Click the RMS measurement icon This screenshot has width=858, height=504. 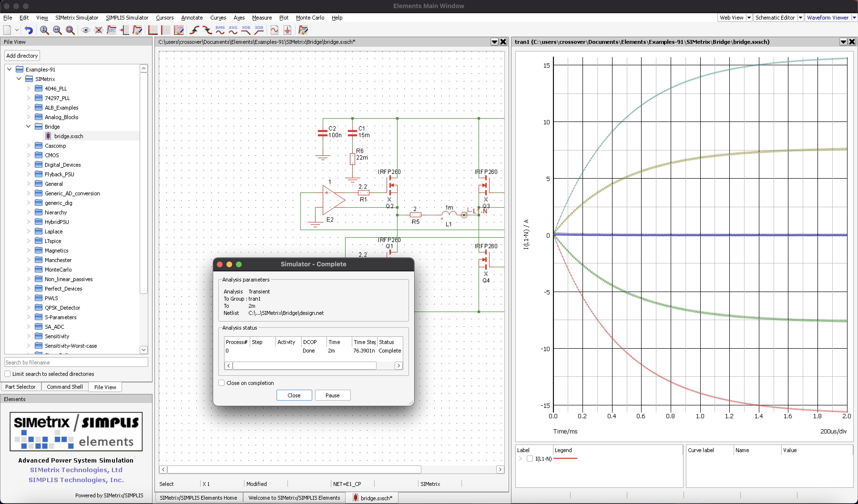point(220,30)
